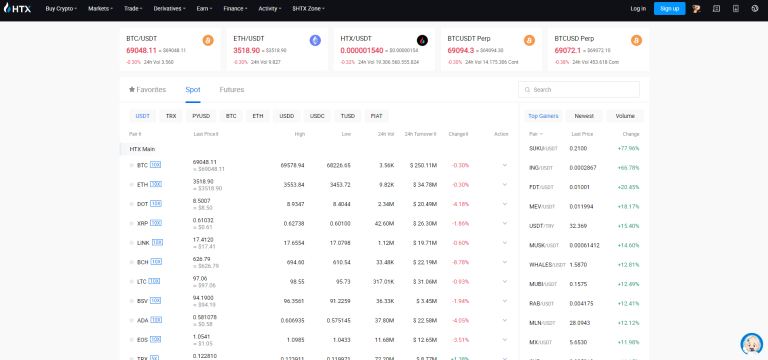Click the Ethereum icon on ETH/USDT card

click(315, 40)
